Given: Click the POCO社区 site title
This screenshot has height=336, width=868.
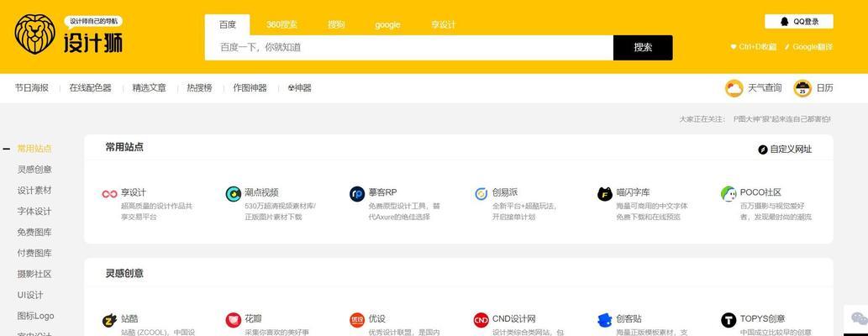Looking at the screenshot, I should [x=760, y=192].
